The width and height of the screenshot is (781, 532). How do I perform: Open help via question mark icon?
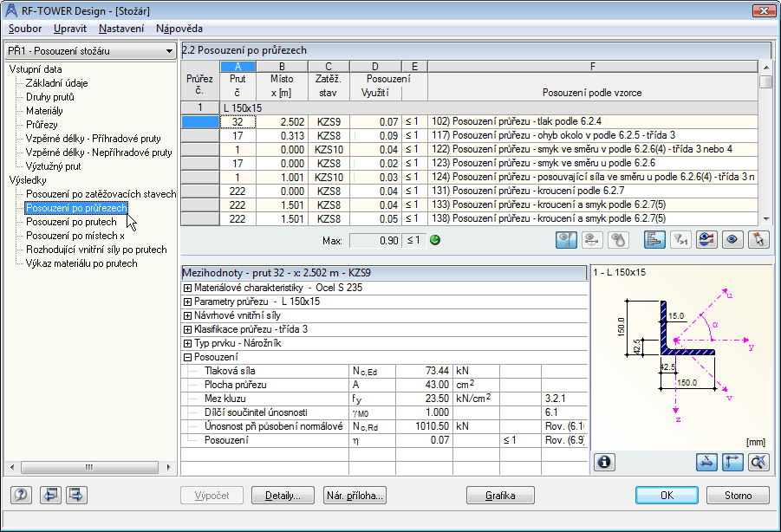(21, 495)
